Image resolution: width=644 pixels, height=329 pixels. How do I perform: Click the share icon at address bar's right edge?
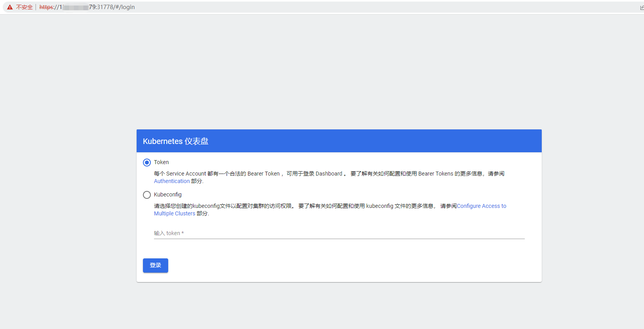(642, 7)
